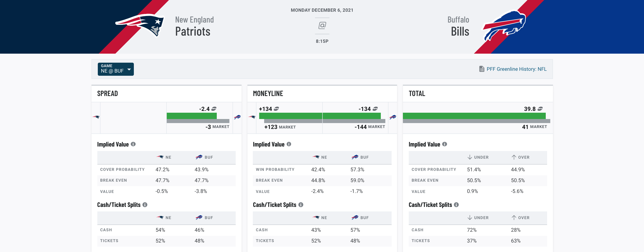The image size is (644, 252).
Task: Click total value 0.9% for Under
Action: tap(473, 191)
